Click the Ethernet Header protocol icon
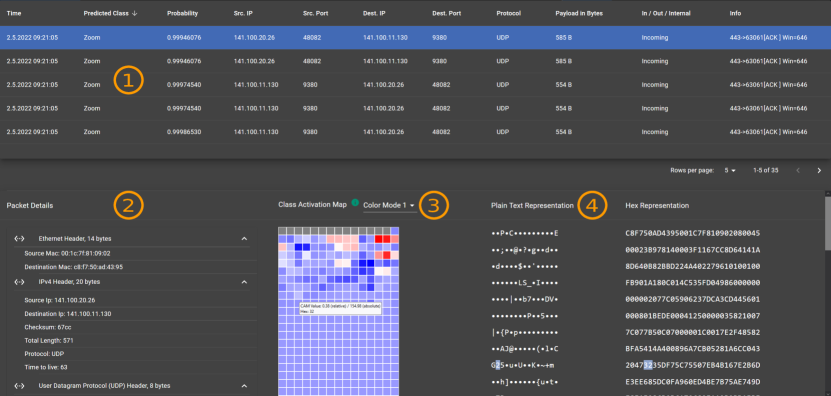 pyautogui.click(x=19, y=239)
